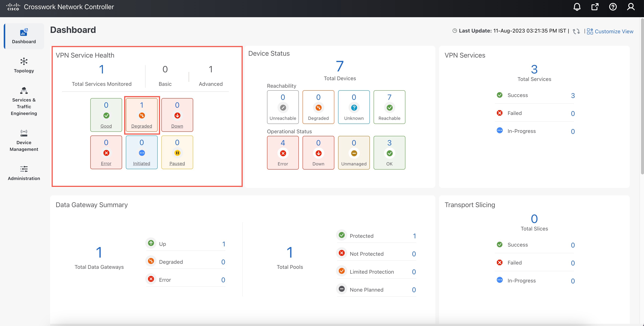Click the Limited Protection count
Viewport: 644px width, 326px height.
[x=414, y=272]
